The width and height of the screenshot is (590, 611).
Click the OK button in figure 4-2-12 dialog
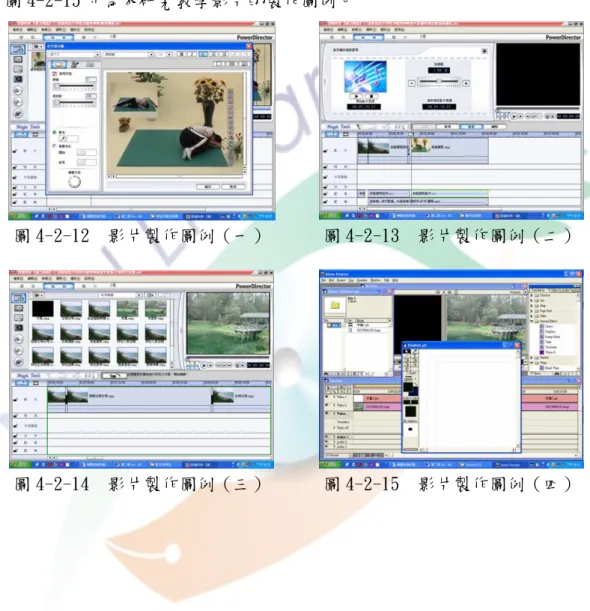[x=208, y=187]
